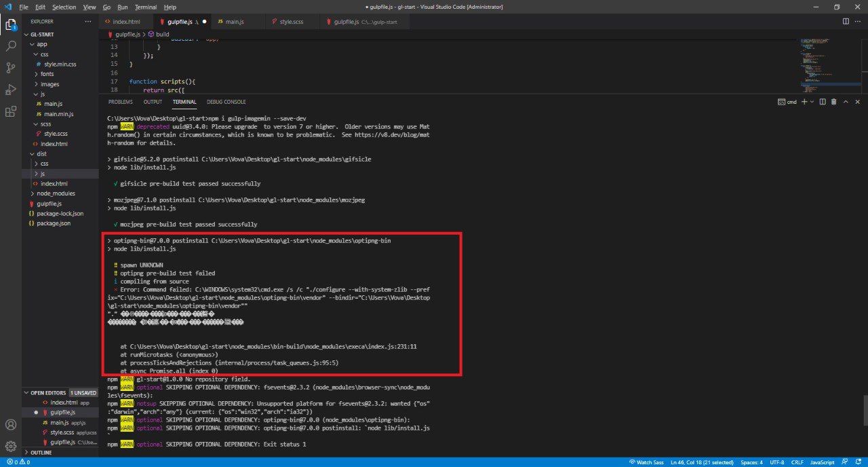Image resolution: width=868 pixels, height=467 pixels.
Task: Click CRLF end of line setting
Action: tap(797, 462)
